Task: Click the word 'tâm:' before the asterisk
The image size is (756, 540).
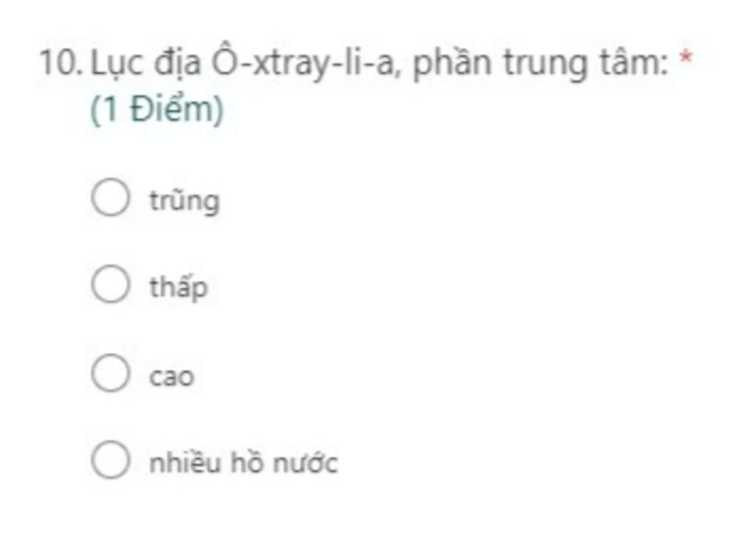Action: [633, 64]
